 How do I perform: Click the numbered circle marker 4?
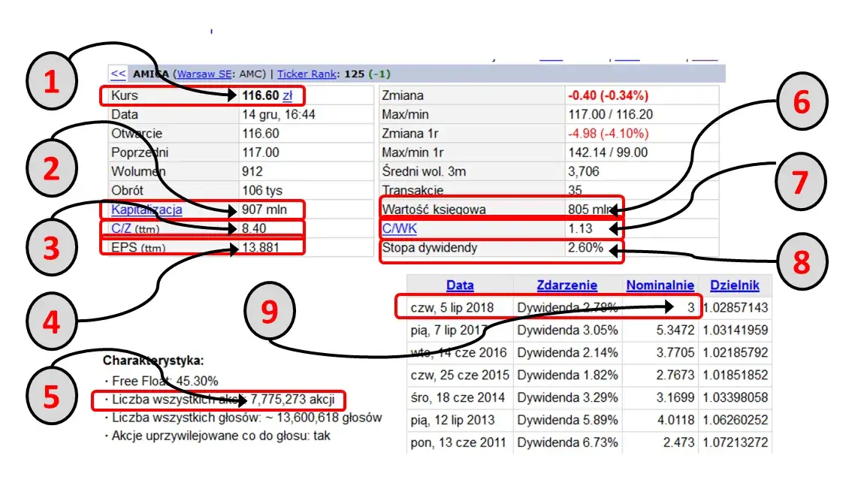coord(51,321)
